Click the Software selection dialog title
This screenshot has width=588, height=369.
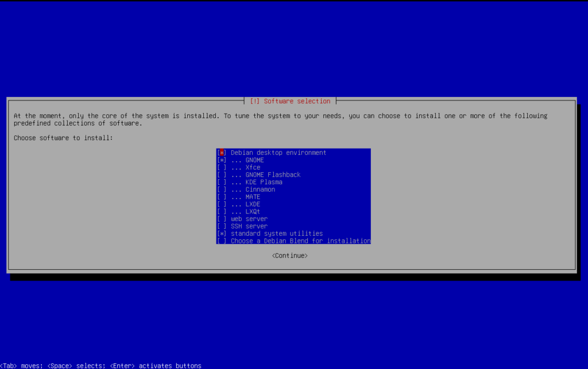290,100
